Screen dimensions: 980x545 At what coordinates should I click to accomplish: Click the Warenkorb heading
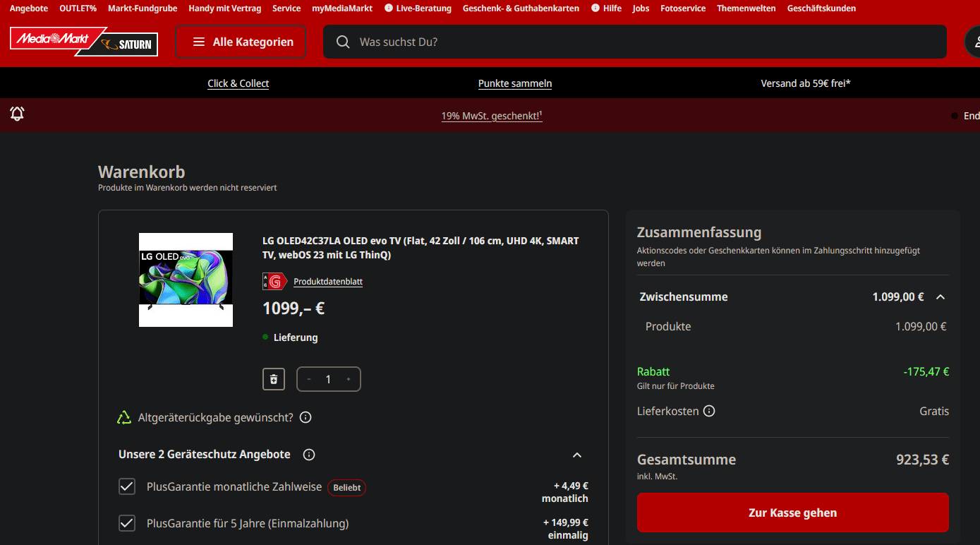pos(141,172)
